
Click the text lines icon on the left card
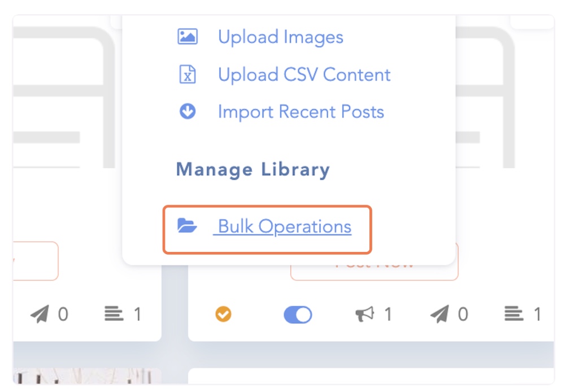point(114,314)
